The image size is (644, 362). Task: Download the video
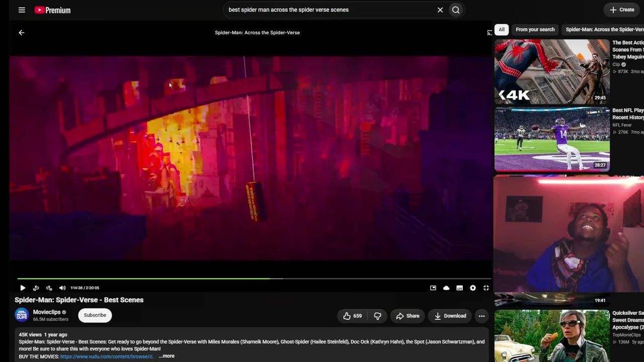click(450, 316)
